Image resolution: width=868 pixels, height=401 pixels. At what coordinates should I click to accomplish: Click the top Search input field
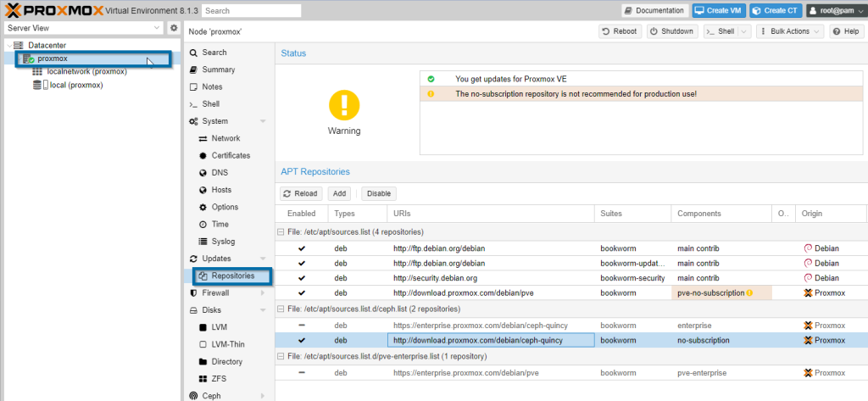(x=251, y=10)
